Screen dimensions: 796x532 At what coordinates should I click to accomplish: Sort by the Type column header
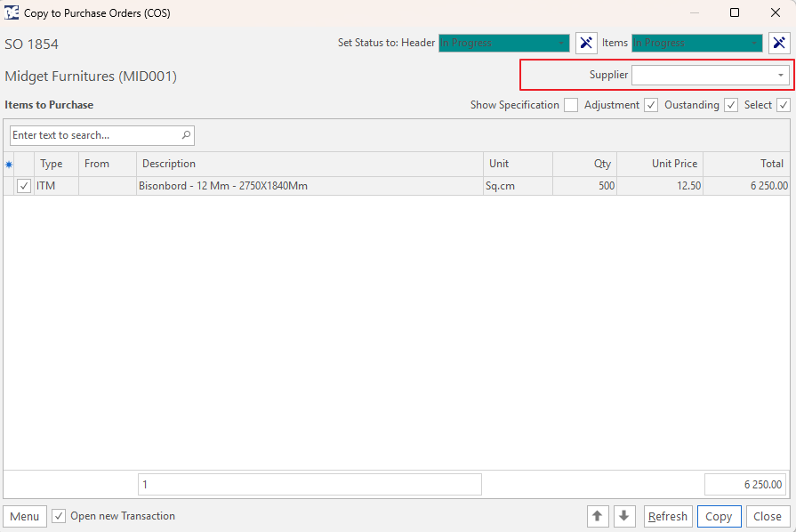tap(56, 164)
